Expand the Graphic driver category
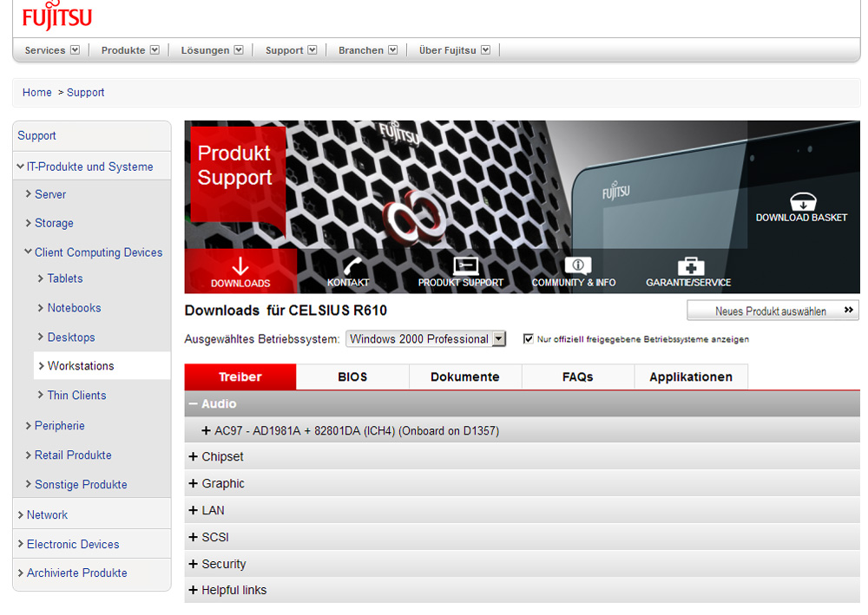 (194, 483)
